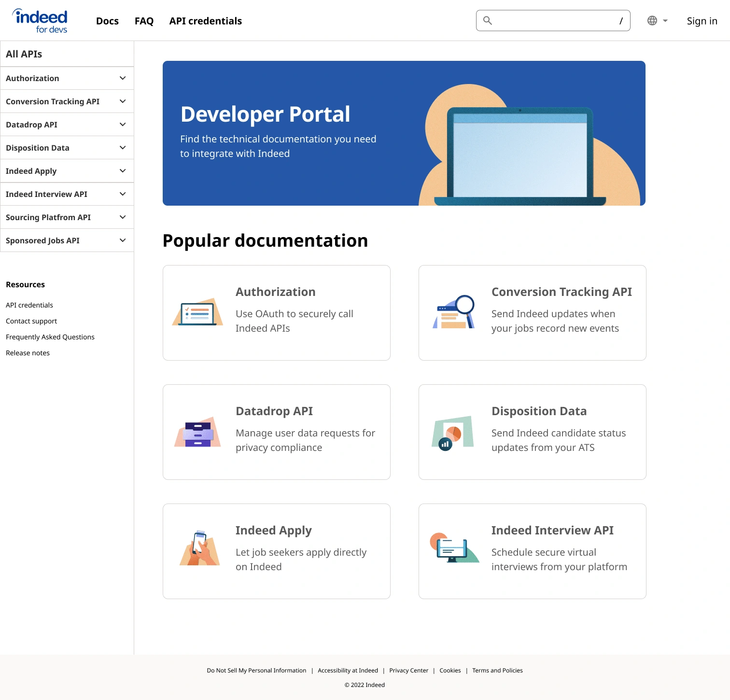Click the Popular documentation heading
Image resolution: width=730 pixels, height=700 pixels.
(x=265, y=240)
